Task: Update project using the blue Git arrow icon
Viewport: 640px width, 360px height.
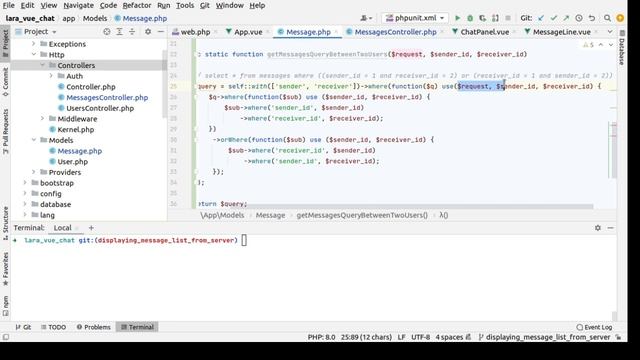Action: (541, 18)
